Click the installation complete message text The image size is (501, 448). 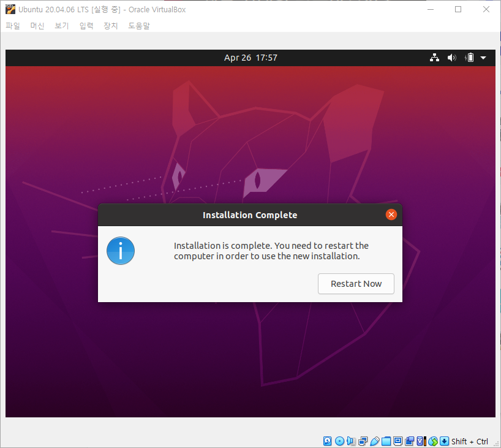[271, 251]
